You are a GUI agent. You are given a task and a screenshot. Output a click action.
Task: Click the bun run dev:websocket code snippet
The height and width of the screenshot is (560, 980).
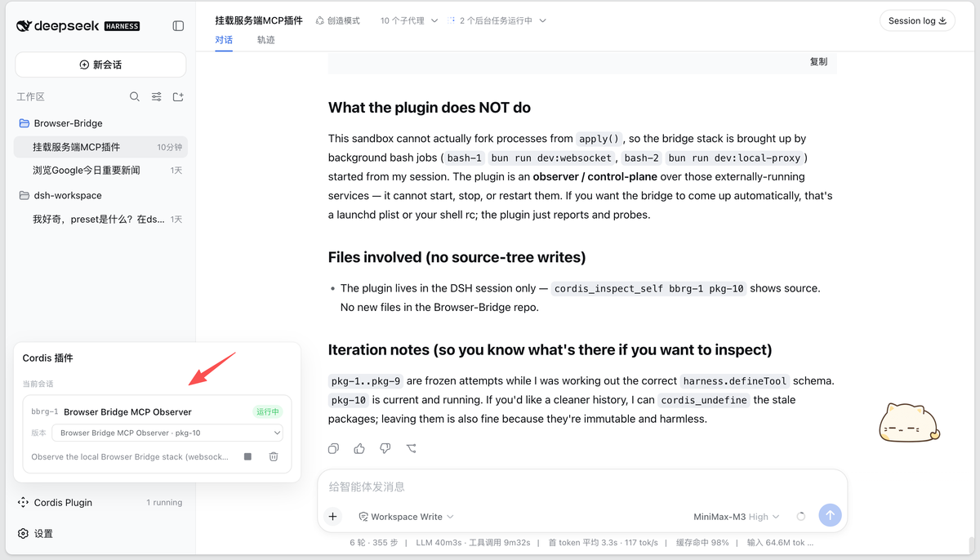551,158
